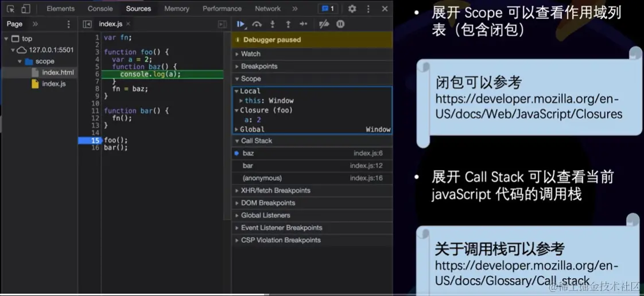Collapse the Local scope
Image resolution: width=644 pixels, height=296 pixels.
[x=236, y=91]
